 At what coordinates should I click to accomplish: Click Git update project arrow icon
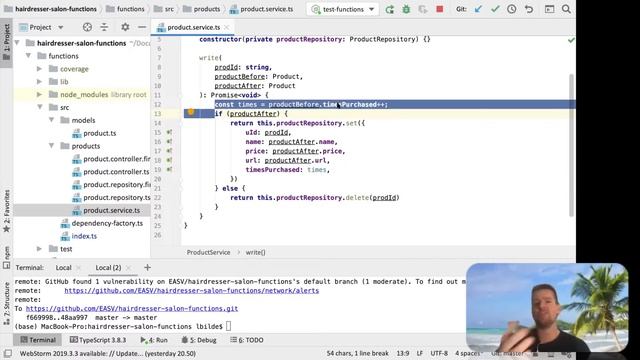click(478, 9)
